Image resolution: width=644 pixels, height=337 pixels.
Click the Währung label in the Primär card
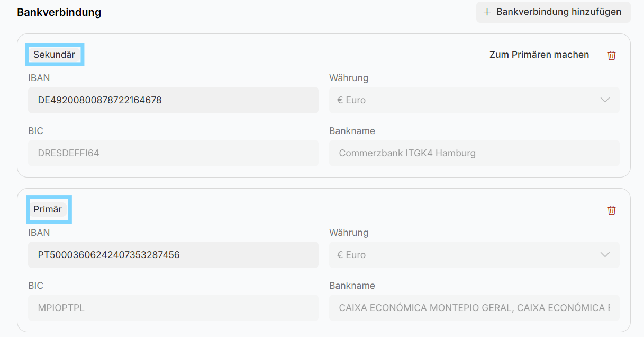click(348, 233)
